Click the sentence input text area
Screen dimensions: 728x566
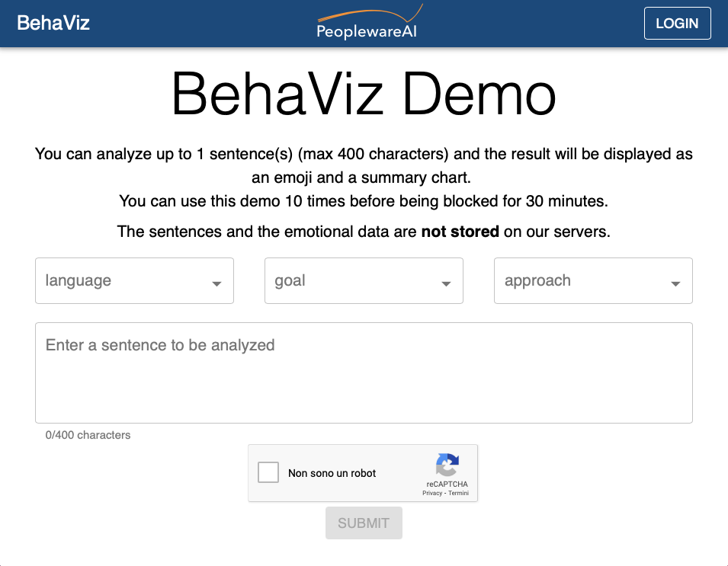click(x=364, y=373)
